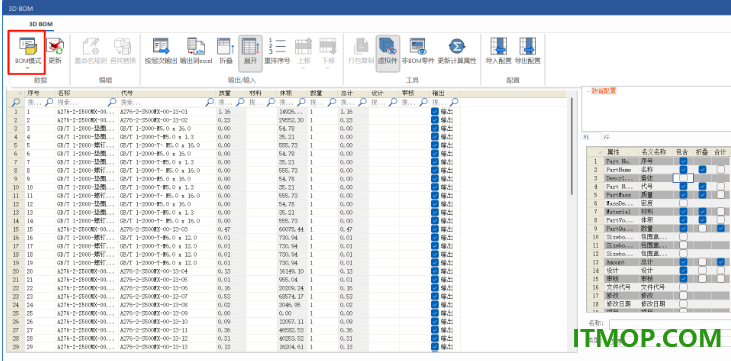
Task: Click the 导入配置 import icon
Action: [498, 47]
